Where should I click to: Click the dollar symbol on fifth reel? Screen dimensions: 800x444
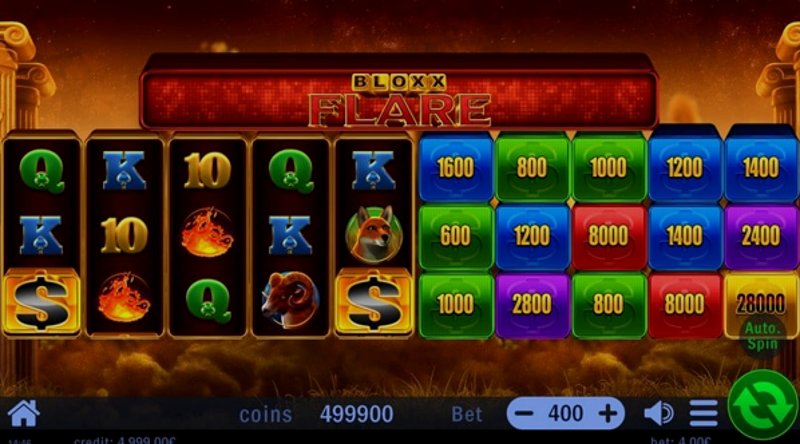[373, 302]
